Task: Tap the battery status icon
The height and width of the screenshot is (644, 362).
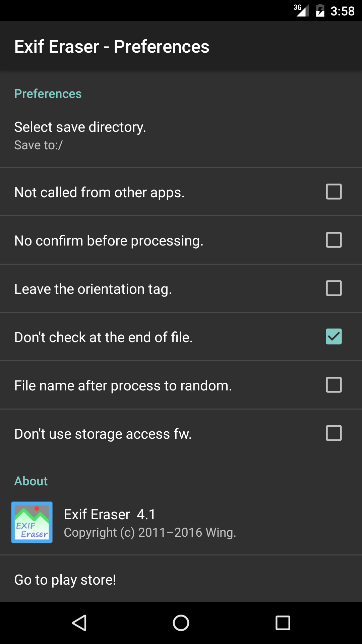Action: point(320,10)
